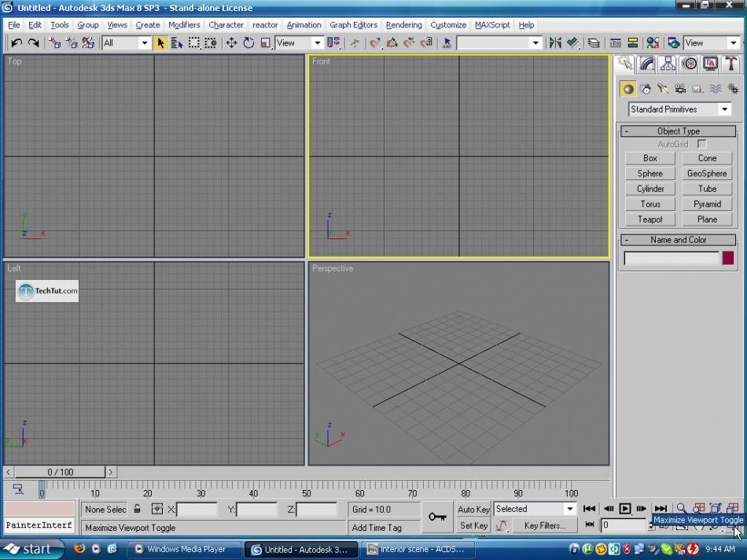Viewport: 747px width, 560px height.
Task: Click the Pyramid primitive button
Action: tap(707, 204)
